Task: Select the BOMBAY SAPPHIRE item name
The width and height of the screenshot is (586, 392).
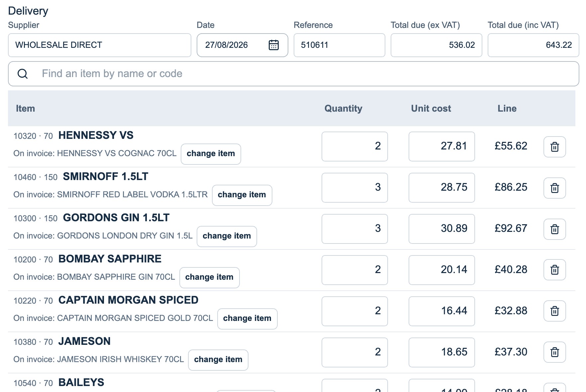Action: pyautogui.click(x=110, y=259)
